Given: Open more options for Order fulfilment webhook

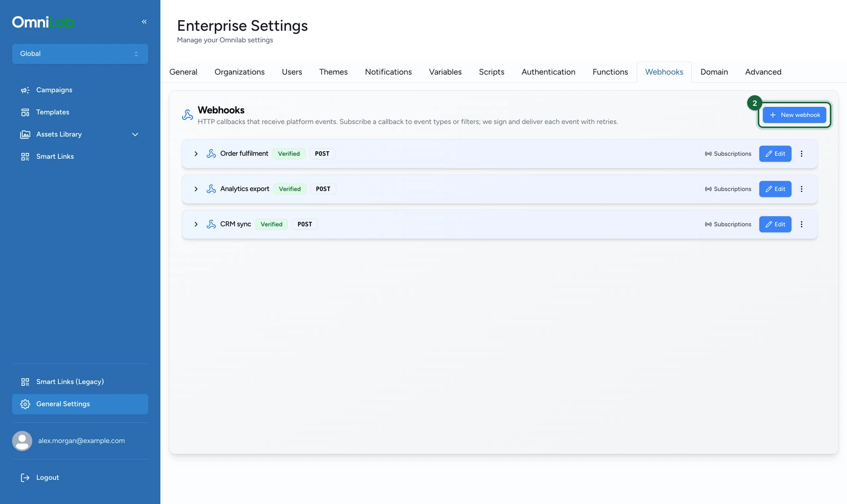Looking at the screenshot, I should click(x=801, y=154).
